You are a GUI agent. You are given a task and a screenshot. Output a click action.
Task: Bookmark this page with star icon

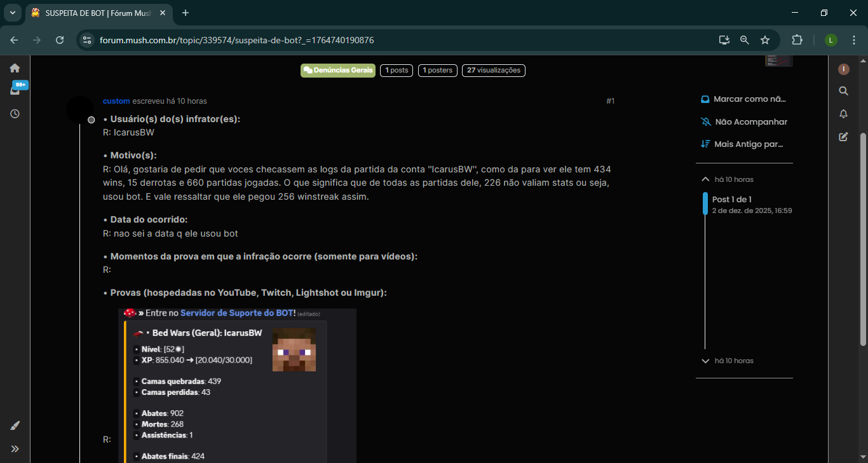[x=765, y=40]
